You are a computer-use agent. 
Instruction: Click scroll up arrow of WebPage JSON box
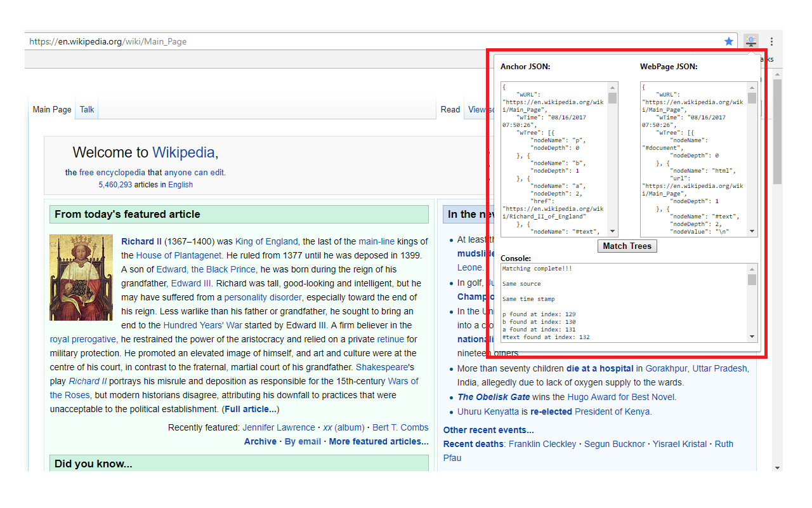752,88
